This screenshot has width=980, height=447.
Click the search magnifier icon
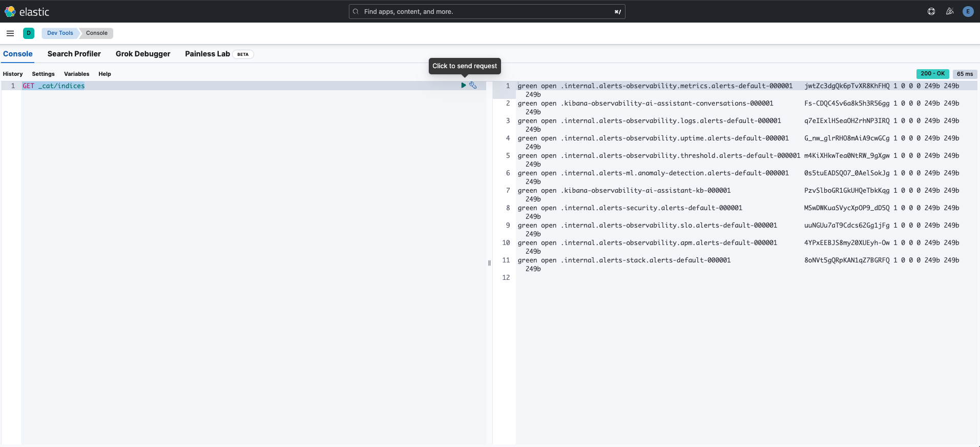pos(356,12)
